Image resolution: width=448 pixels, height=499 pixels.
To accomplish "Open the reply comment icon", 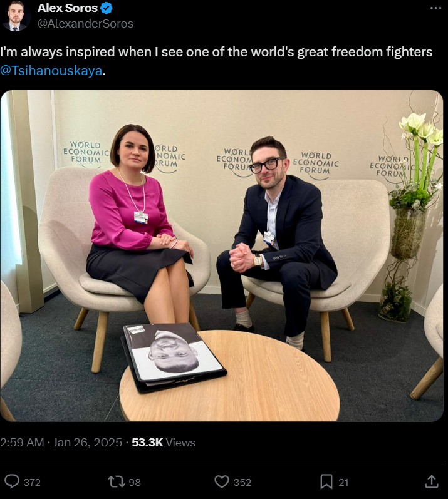I will (x=12, y=481).
